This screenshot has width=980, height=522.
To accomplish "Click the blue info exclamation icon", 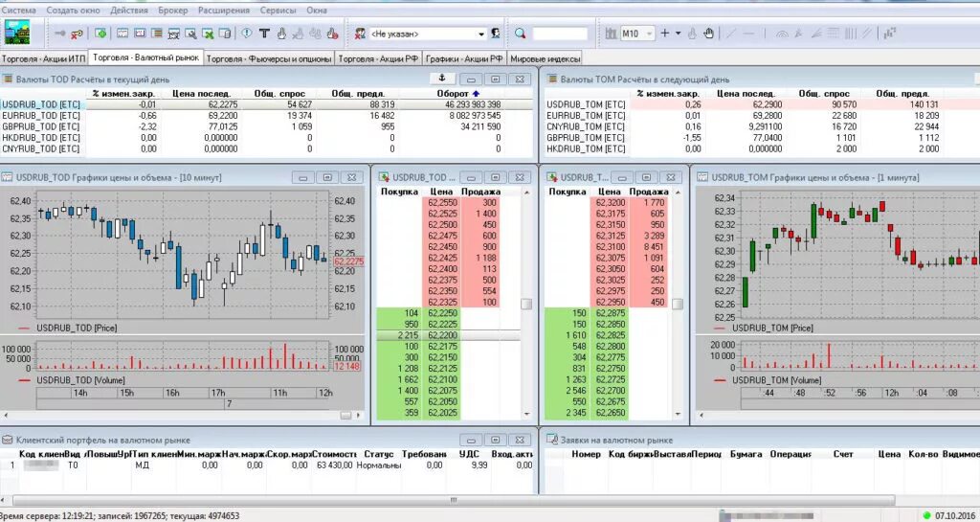I will tap(247, 34).
